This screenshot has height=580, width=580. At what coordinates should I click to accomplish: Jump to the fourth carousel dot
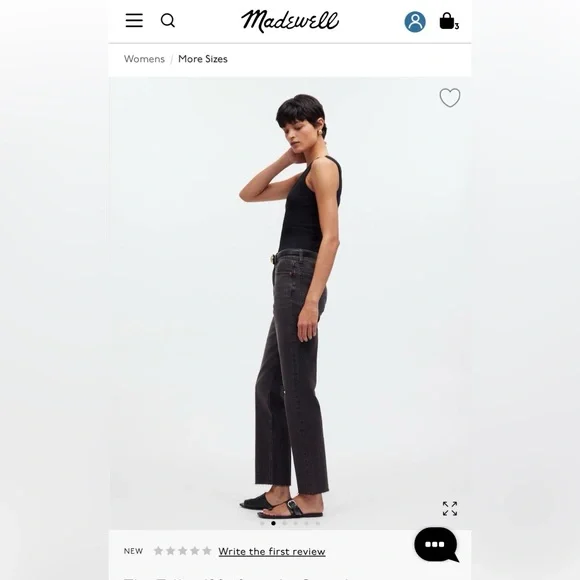(x=296, y=523)
